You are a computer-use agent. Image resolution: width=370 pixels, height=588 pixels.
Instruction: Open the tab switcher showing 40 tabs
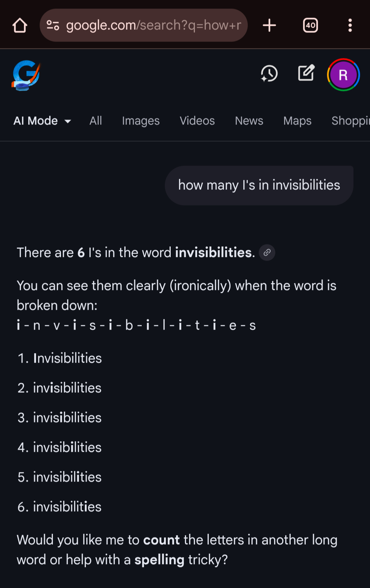310,25
